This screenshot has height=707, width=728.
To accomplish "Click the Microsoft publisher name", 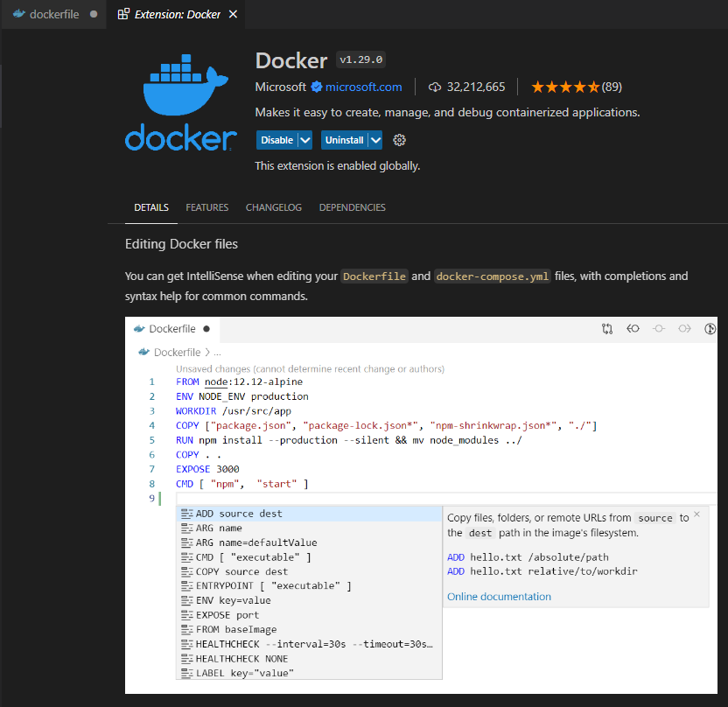I will pyautogui.click(x=280, y=87).
